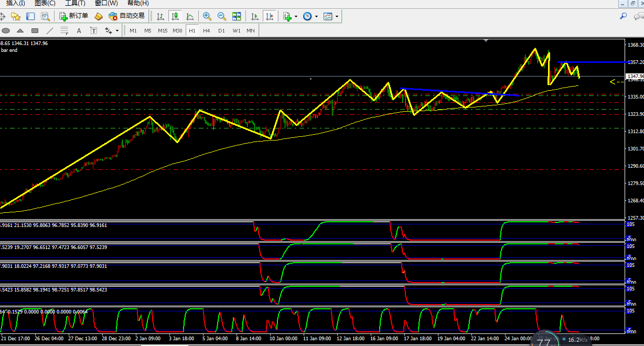Open the 帮助(H) menu
Viewport: 644px width, 346px height.
click(138, 3)
